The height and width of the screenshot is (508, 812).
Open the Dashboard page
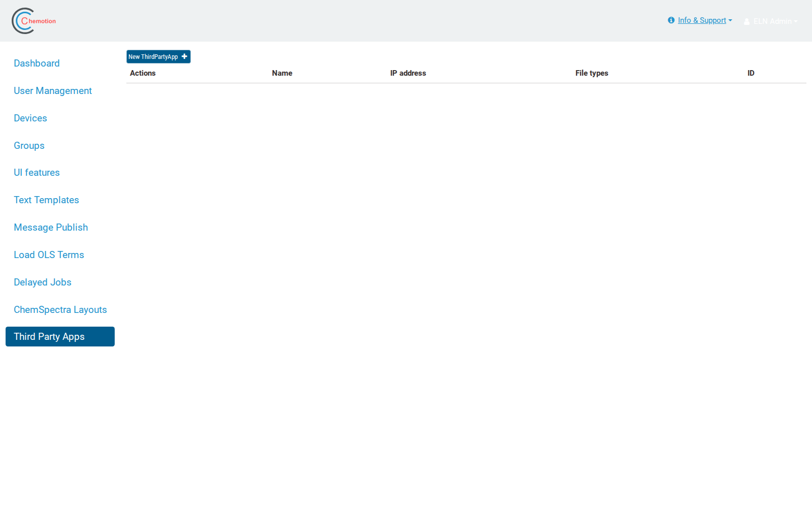[x=37, y=63]
